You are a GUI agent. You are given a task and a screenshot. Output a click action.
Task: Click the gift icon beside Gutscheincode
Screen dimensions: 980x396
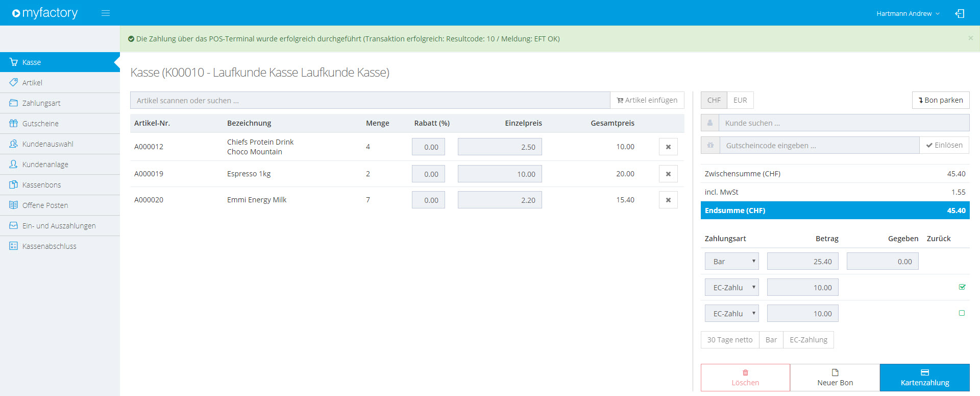(x=710, y=146)
